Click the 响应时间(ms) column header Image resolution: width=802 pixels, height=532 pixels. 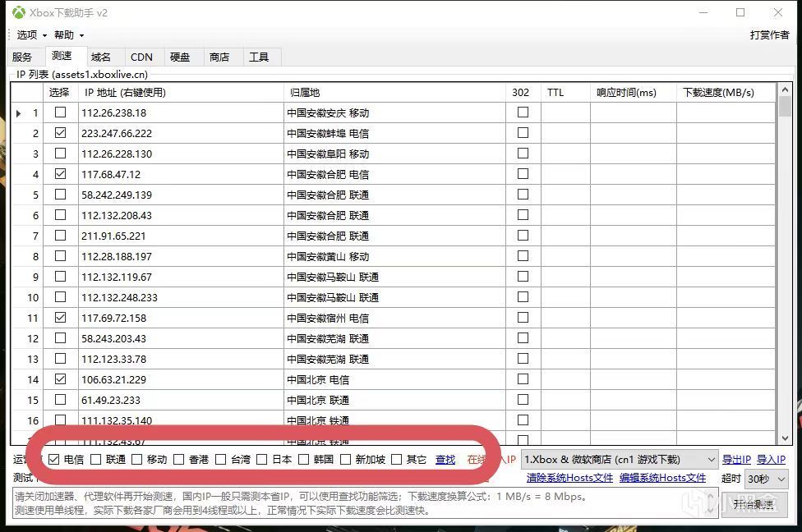(x=634, y=93)
